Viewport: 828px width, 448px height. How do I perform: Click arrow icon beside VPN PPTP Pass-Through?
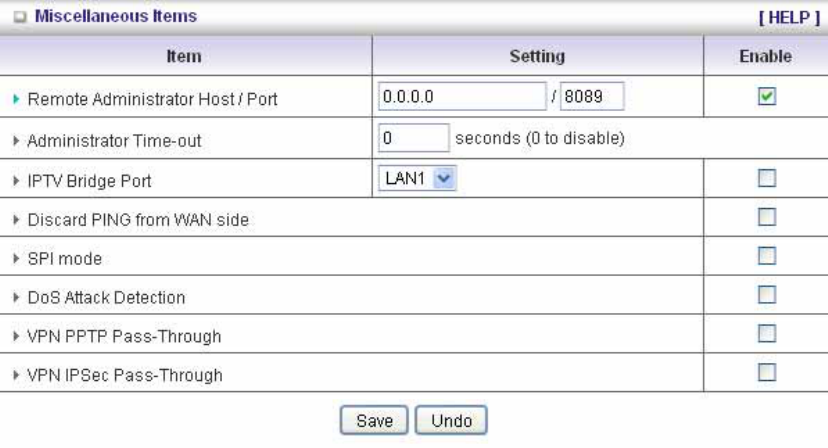[18, 337]
